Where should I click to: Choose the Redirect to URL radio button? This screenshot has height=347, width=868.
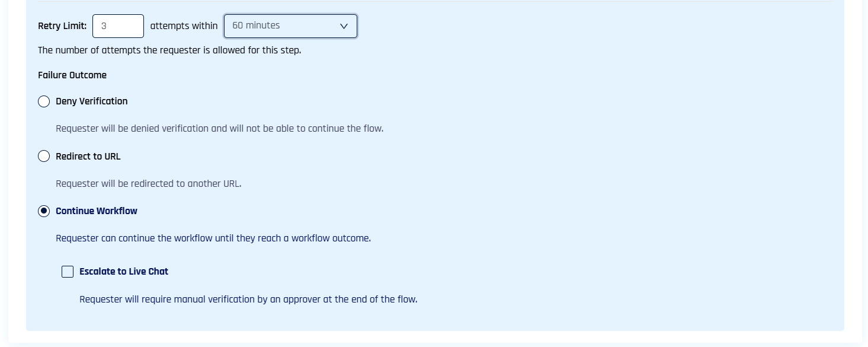(x=44, y=156)
